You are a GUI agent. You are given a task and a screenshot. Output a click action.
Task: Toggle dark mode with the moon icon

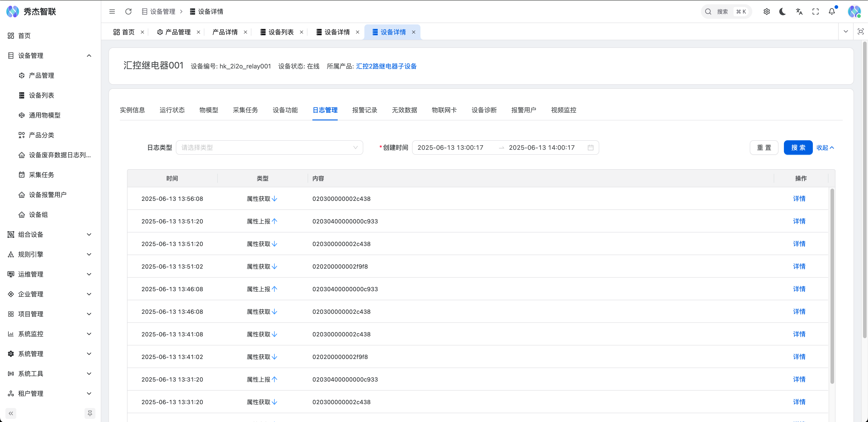(782, 12)
